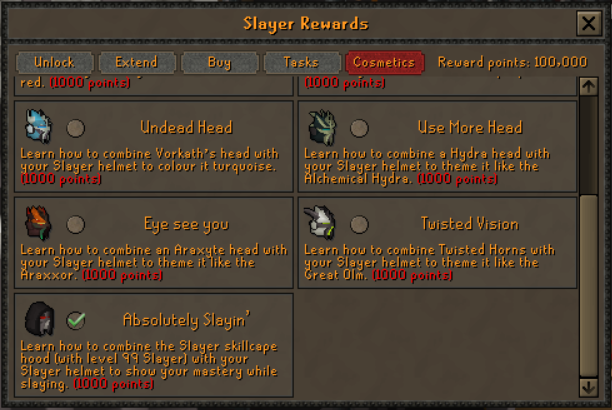612x410 pixels.
Task: Click the hooded Slayer skillcape helmet icon
Action: point(39,319)
